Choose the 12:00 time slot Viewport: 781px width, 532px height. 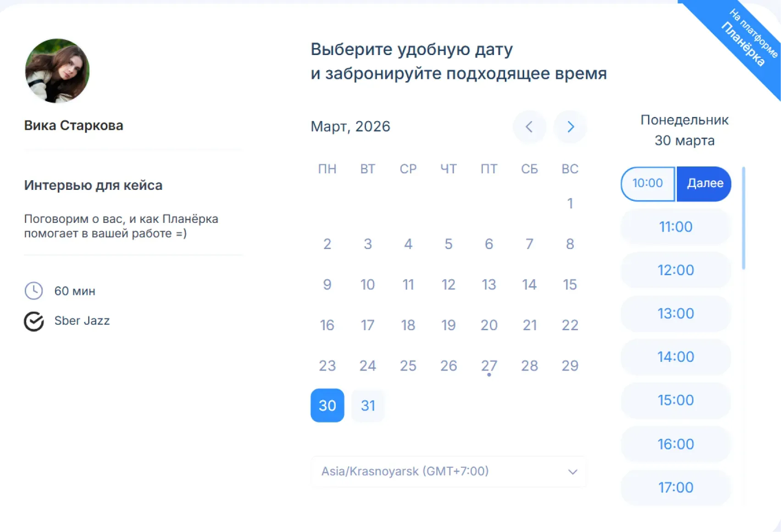(x=676, y=270)
